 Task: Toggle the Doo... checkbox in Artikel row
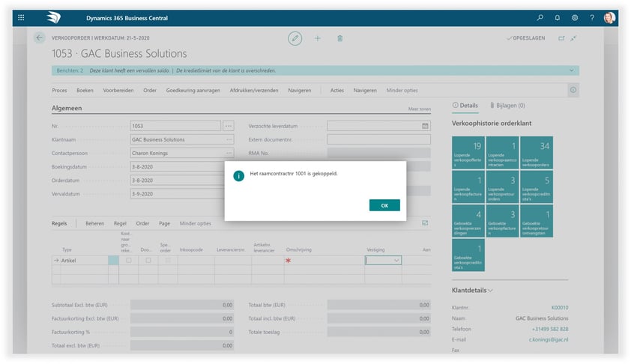pos(148,260)
